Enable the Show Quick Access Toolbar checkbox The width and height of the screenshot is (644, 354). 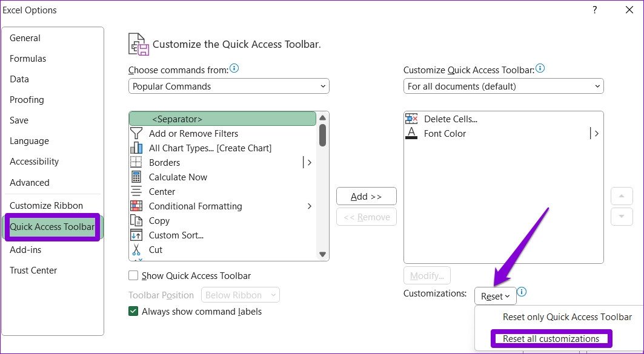133,276
